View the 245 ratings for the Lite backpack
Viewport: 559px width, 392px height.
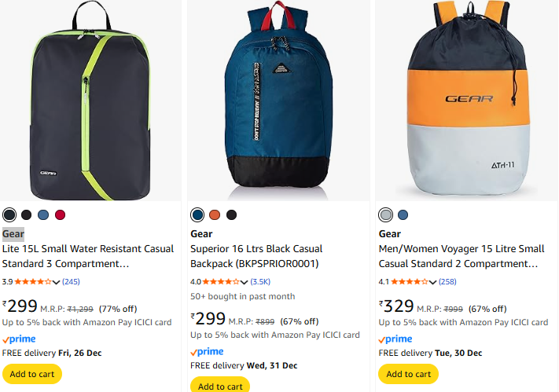tap(71, 281)
